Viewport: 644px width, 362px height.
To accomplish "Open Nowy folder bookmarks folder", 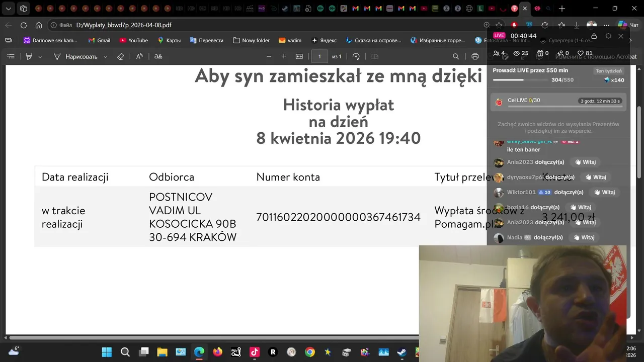I will pyautogui.click(x=251, y=40).
